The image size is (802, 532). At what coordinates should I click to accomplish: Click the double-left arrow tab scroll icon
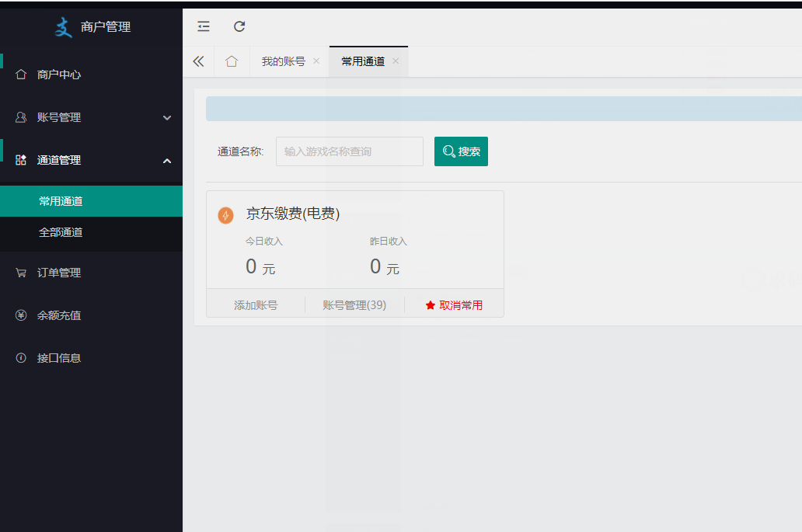tap(198, 61)
